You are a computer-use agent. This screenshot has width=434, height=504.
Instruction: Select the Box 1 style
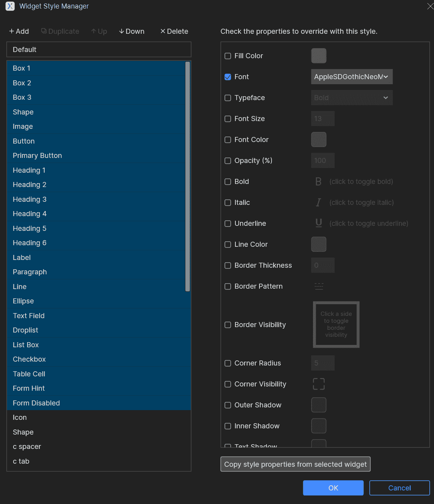[96, 68]
